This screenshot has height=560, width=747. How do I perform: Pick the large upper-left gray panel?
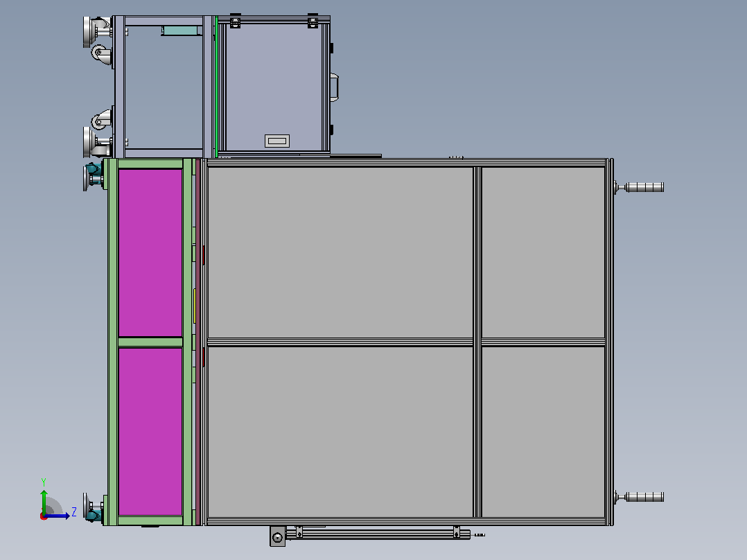pos(340,252)
